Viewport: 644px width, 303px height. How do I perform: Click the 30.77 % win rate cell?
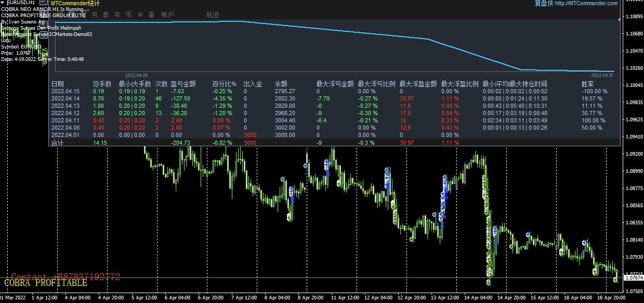[x=592, y=113]
